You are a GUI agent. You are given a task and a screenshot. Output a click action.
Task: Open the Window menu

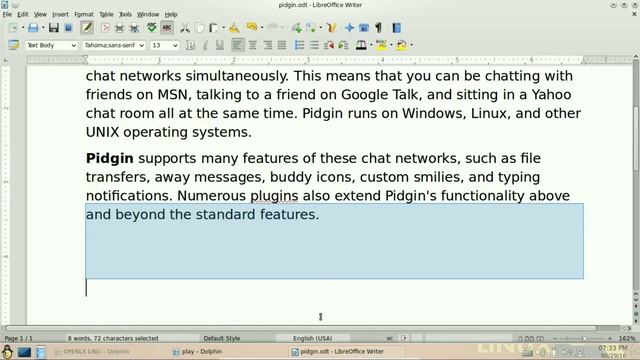(148, 14)
